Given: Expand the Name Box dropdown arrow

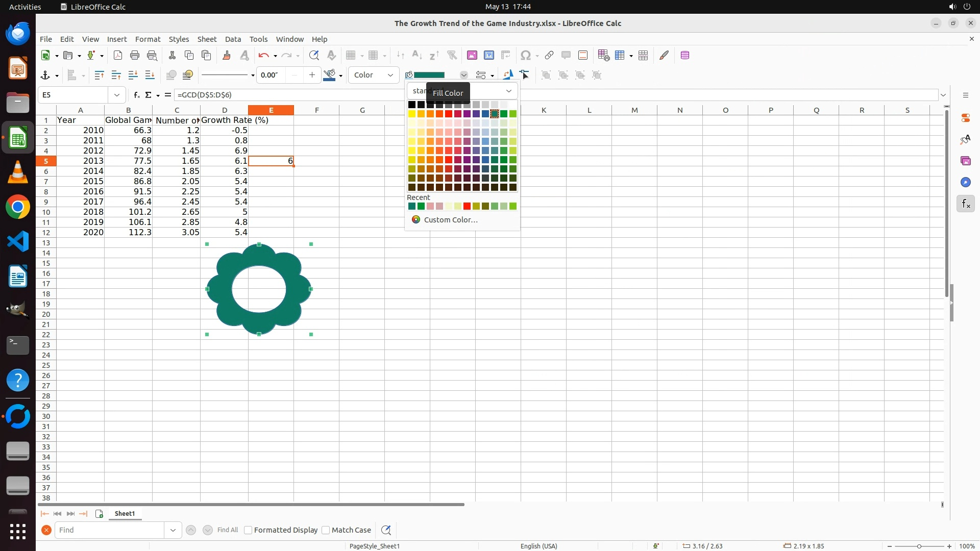Looking at the screenshot, I should [x=117, y=95].
